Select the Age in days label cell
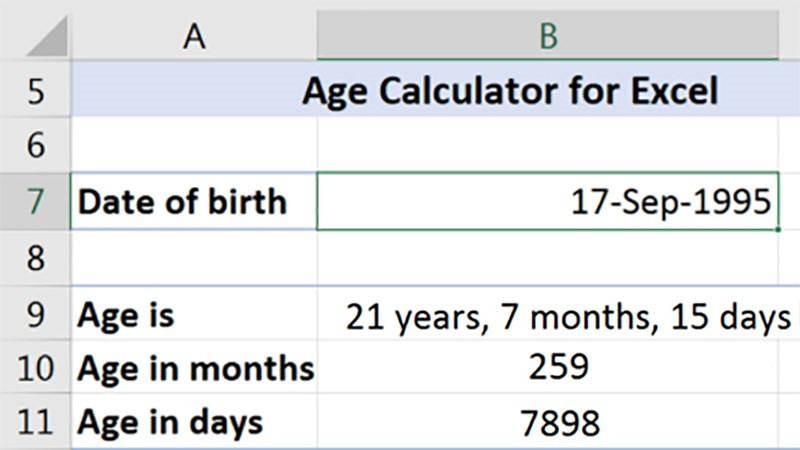The image size is (800, 450). point(194,421)
